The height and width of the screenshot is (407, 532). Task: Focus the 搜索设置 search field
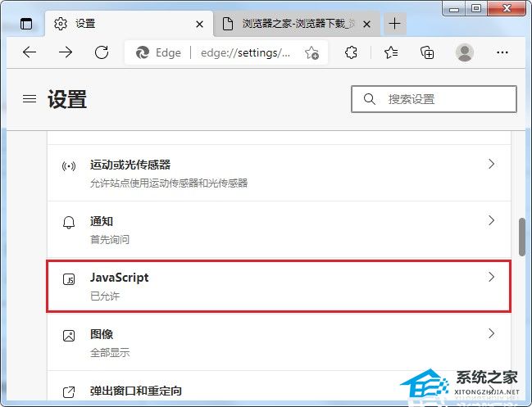pos(434,99)
